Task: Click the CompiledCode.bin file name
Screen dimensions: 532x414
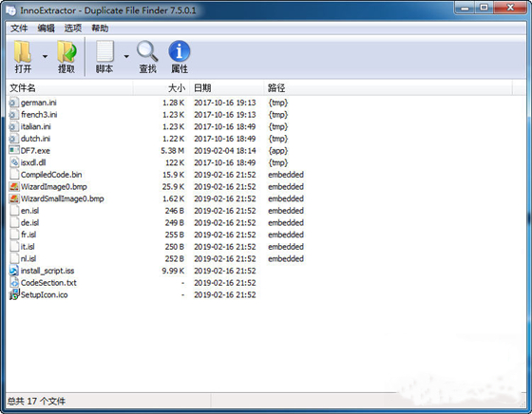Action: [51, 175]
